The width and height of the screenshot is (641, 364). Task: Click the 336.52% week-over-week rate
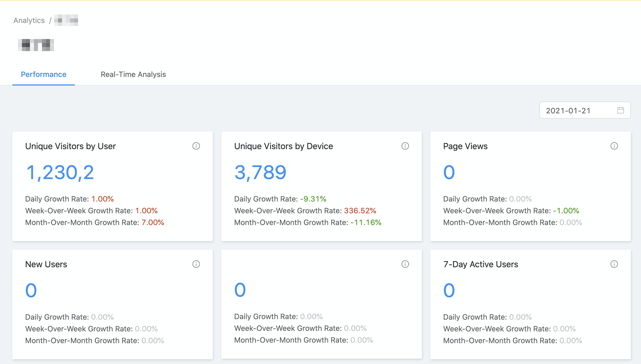[360, 211]
